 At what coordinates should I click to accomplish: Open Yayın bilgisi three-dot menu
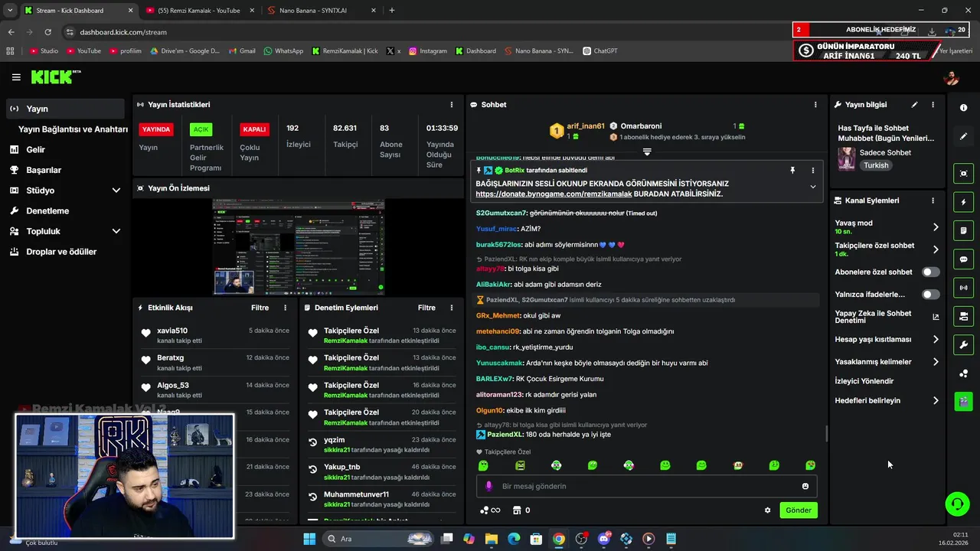[933, 105]
